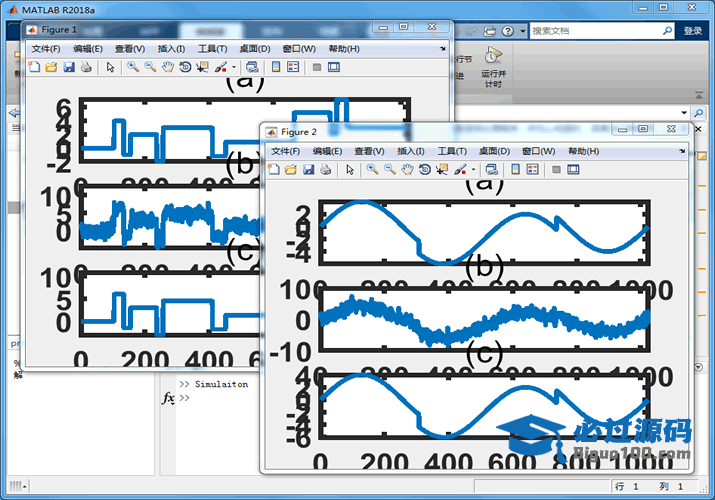Insert Colorbar icon in Figure 2 toolbar
Image resolution: width=715 pixels, height=500 pixels.
coord(515,170)
